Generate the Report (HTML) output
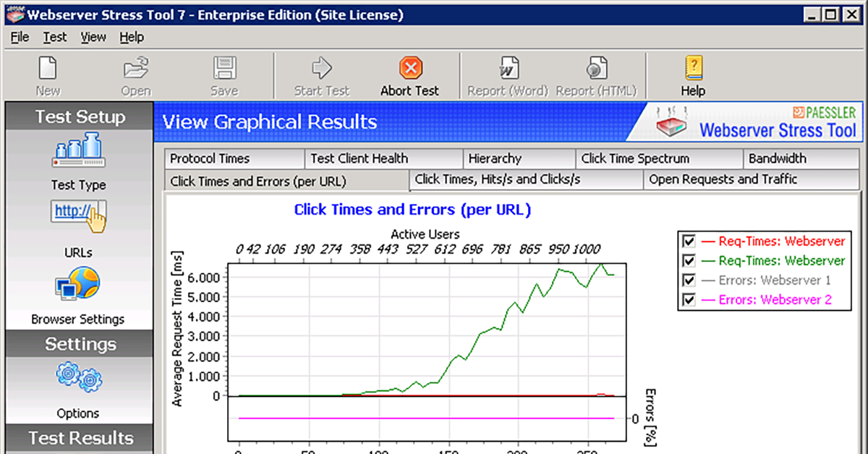This screenshot has height=454, width=868. pyautogui.click(x=596, y=76)
